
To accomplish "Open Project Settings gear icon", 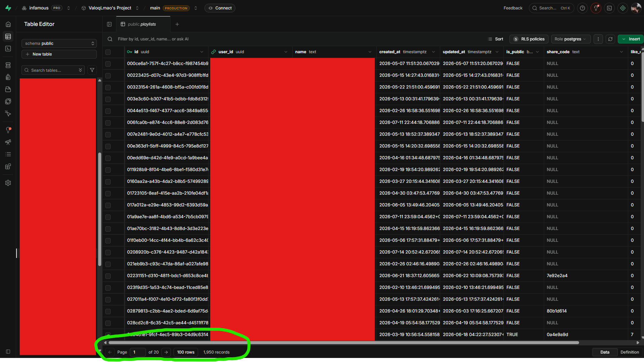I will click(8, 183).
